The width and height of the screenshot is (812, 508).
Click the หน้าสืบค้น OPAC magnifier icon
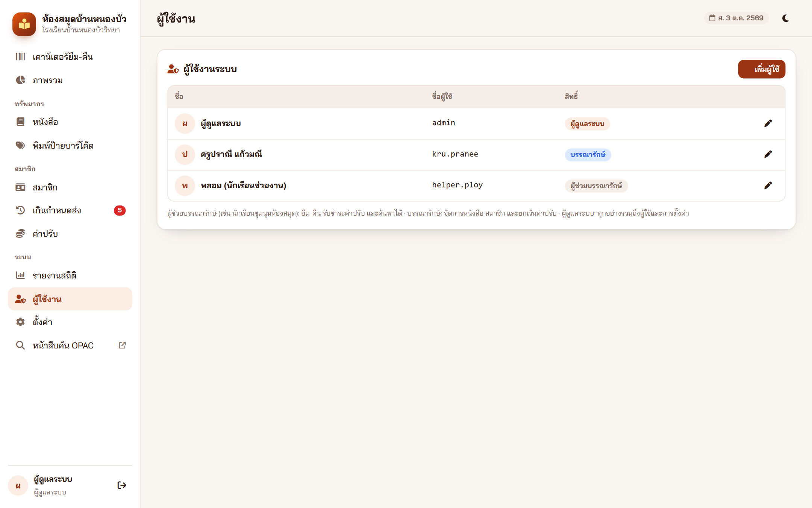point(20,345)
